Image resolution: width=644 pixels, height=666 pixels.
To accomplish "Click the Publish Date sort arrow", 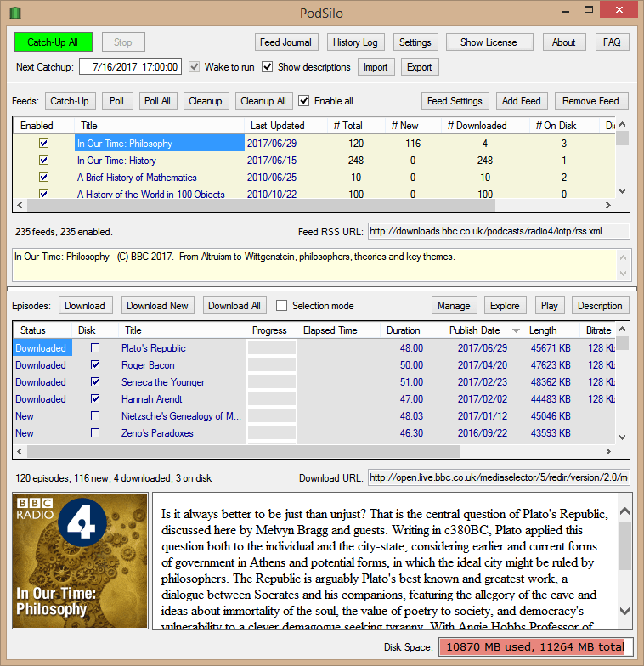I will 516,330.
